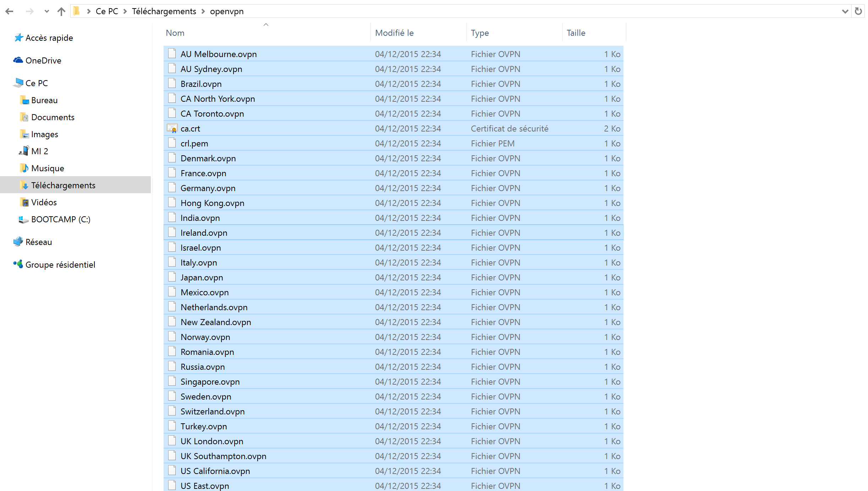Screen dimensions: 868x491
Task: Select AU Sydney.ovpn file
Action: [x=393, y=69]
